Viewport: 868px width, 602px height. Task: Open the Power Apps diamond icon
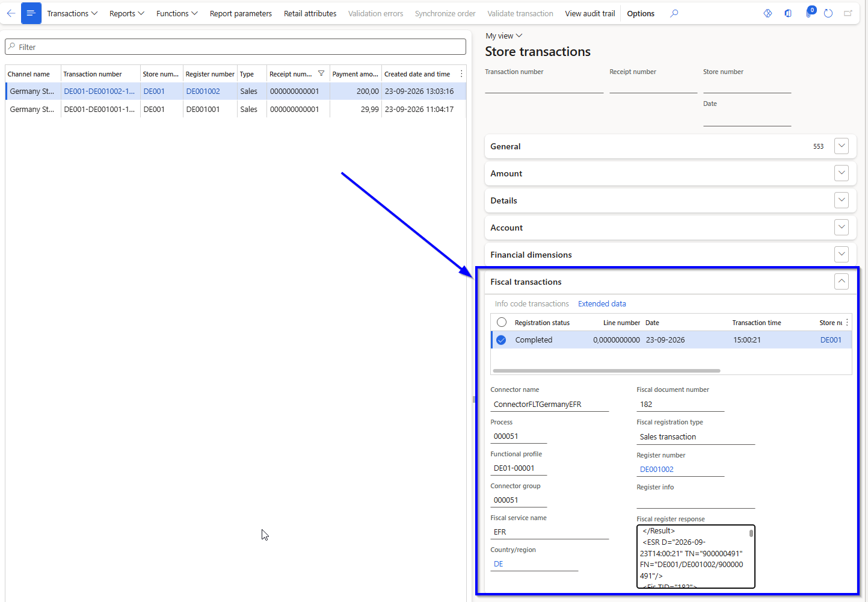(768, 13)
